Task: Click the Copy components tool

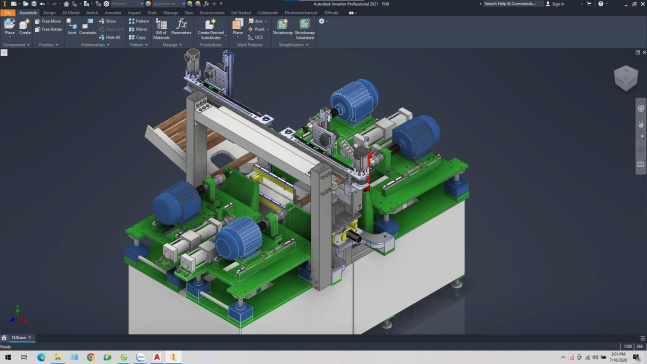Action: [137, 37]
